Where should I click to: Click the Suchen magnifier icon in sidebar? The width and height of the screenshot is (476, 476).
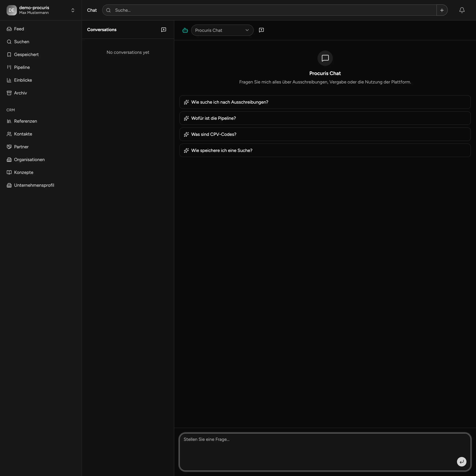9,42
